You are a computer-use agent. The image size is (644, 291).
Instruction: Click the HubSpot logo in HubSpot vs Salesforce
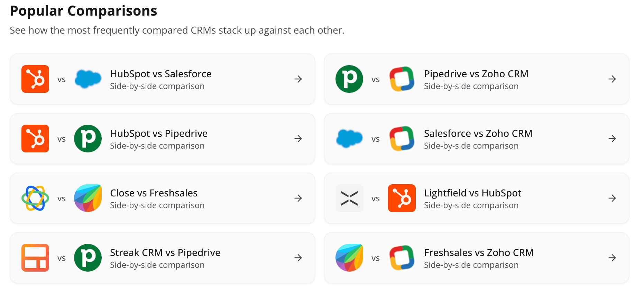(x=35, y=79)
